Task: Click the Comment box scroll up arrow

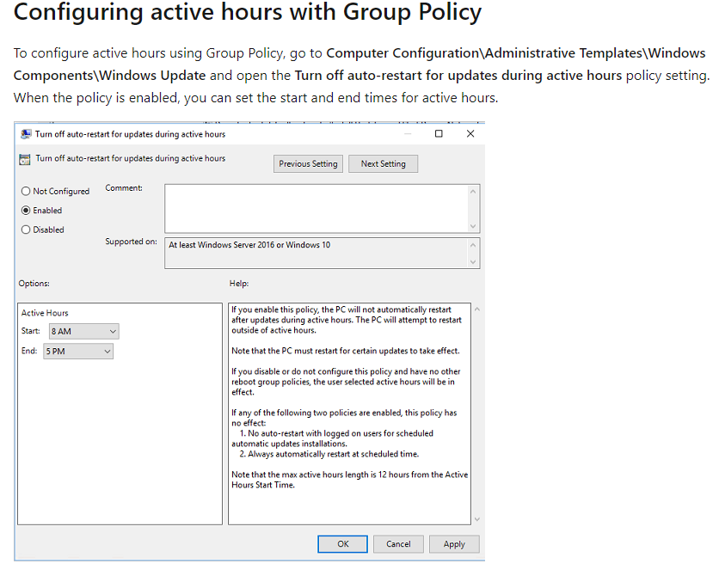Action: pyautogui.click(x=473, y=192)
